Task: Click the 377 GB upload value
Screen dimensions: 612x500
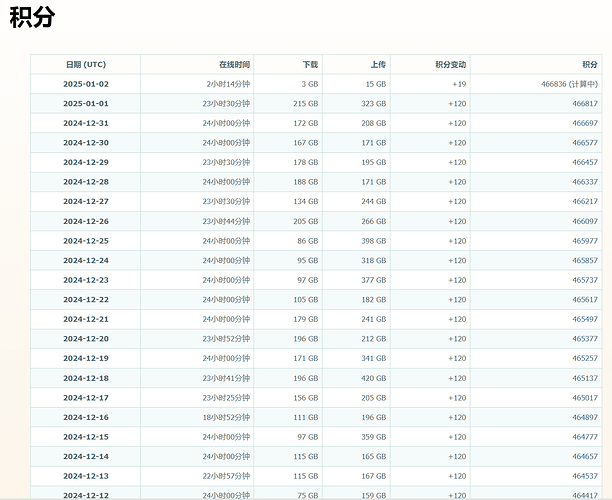Action: click(x=374, y=280)
